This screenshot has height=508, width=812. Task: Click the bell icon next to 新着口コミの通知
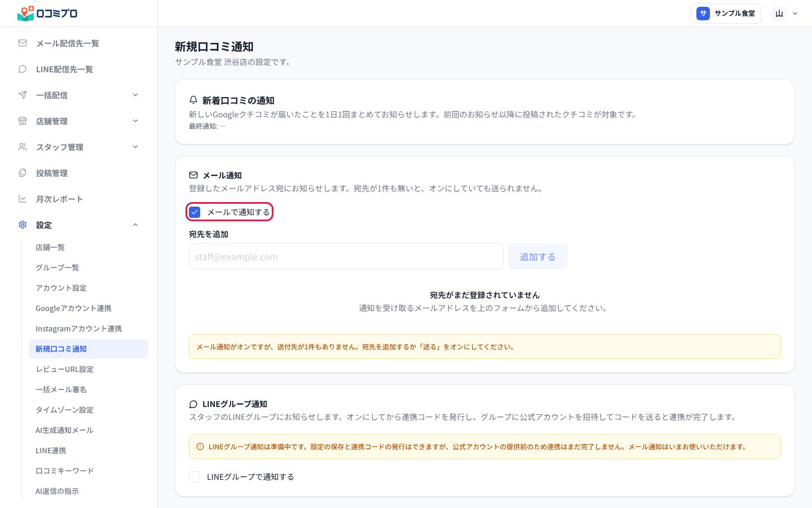[x=193, y=100]
